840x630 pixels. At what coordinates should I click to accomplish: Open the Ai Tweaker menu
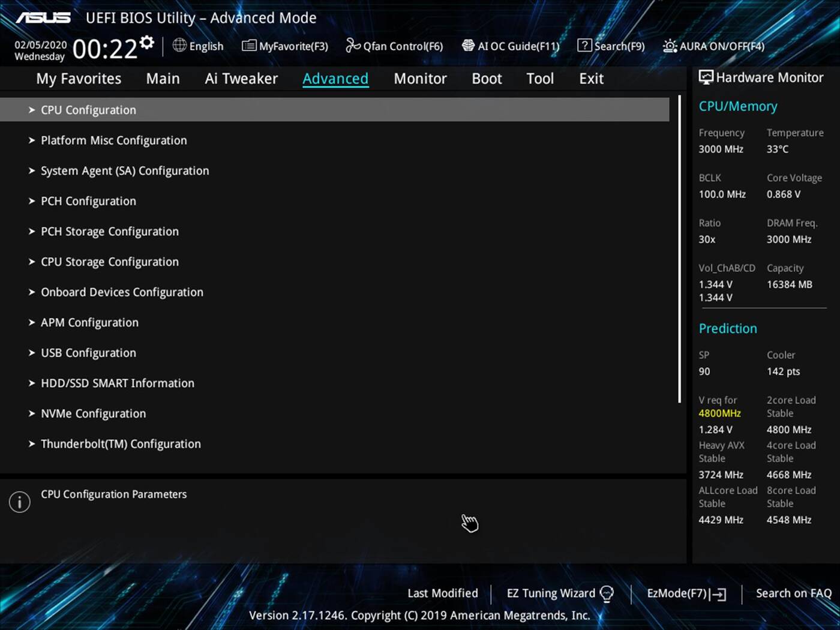pyautogui.click(x=241, y=78)
